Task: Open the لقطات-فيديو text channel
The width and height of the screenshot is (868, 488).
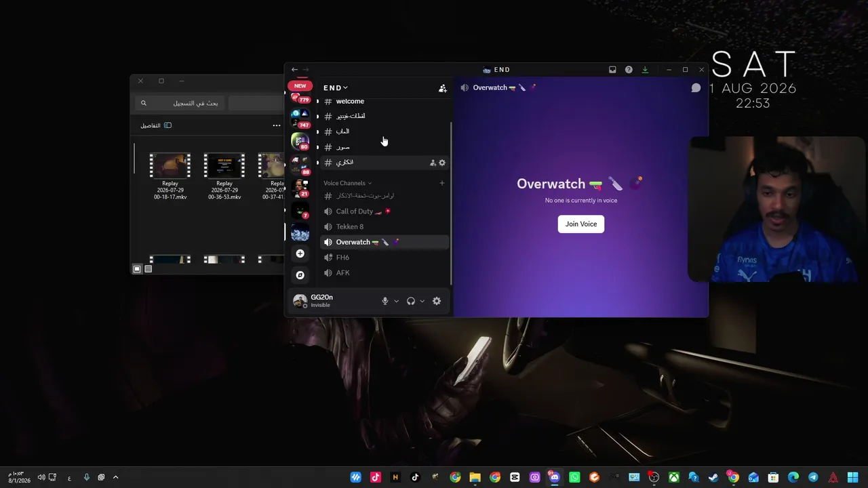Action: coord(384,117)
